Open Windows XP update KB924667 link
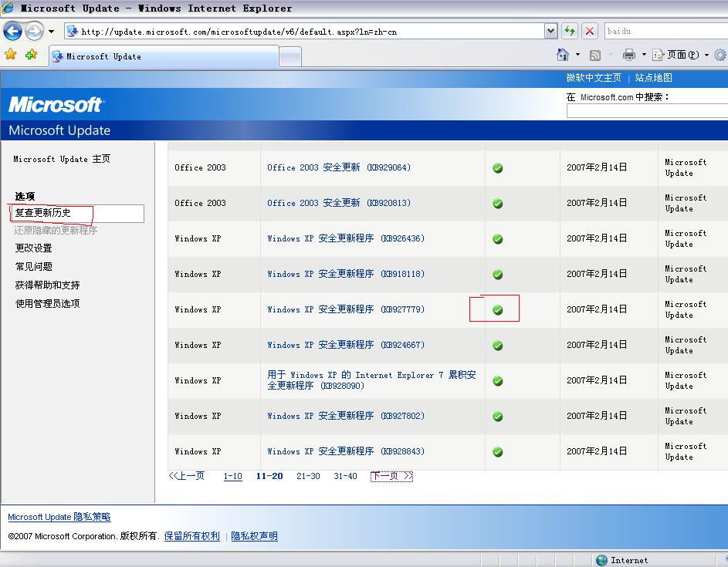The height and width of the screenshot is (567, 728). pyautogui.click(x=346, y=345)
